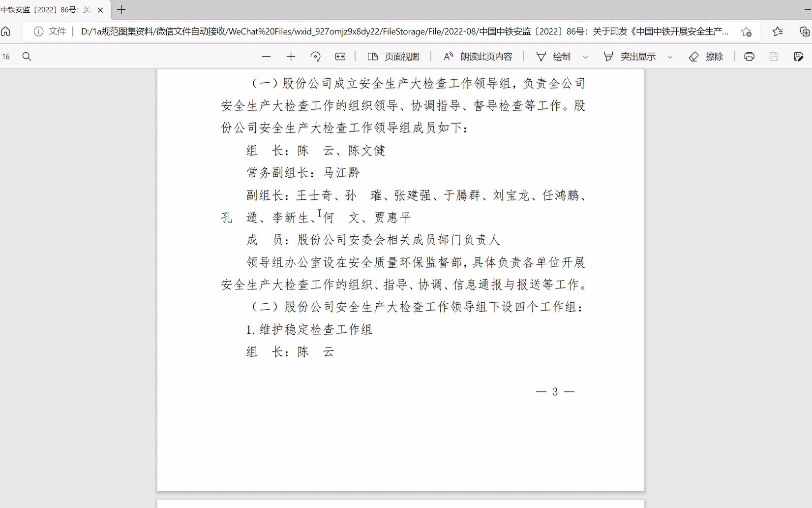Print the PDF document
Screen dimensions: 812x508
point(749,56)
